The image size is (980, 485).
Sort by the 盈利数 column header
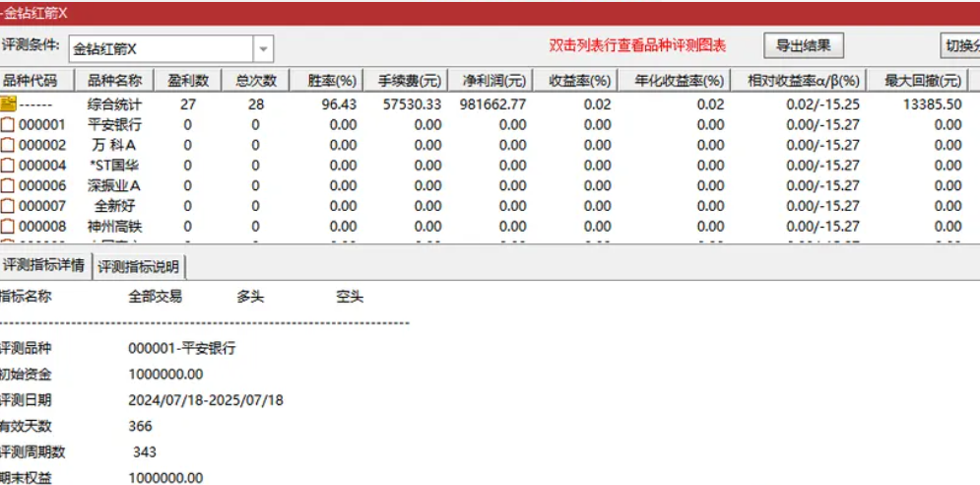pos(187,80)
